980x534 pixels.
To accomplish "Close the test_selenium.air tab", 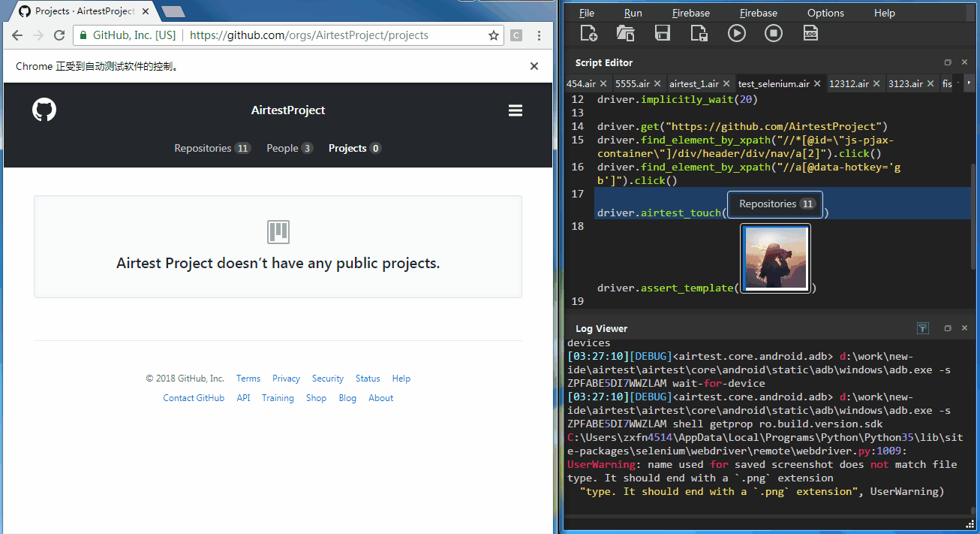I will coord(817,84).
